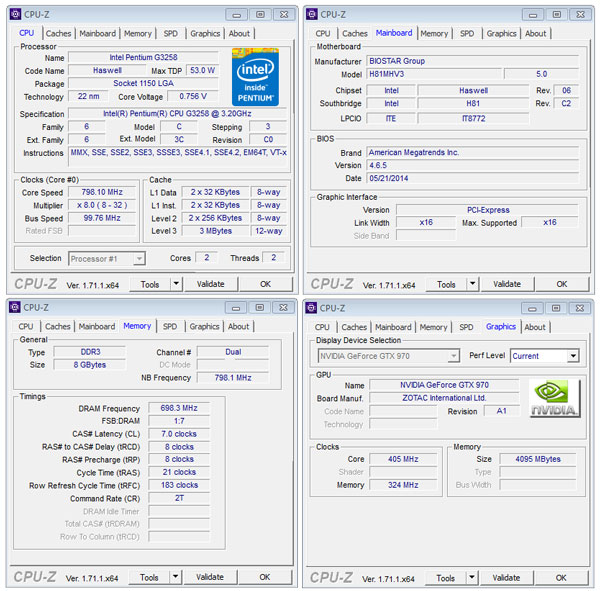Click the Manufacturer field BIOSTAR Group

(x=473, y=61)
